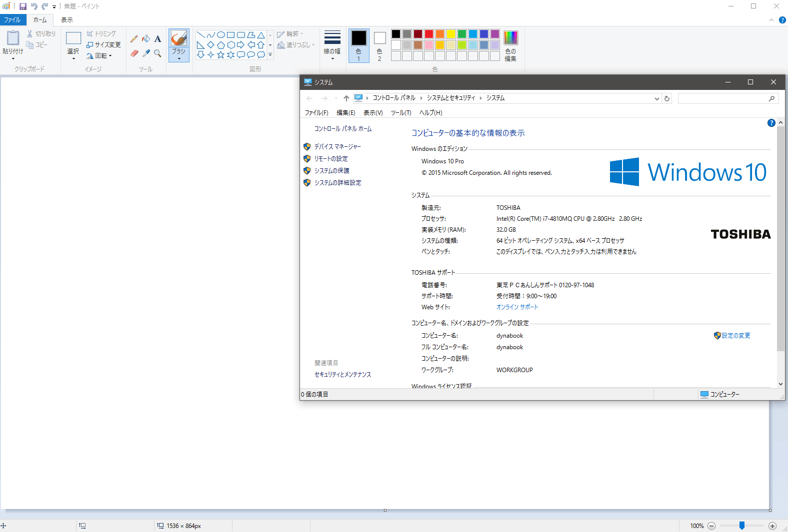
Task: Select the Pencil tool
Action: [134, 39]
